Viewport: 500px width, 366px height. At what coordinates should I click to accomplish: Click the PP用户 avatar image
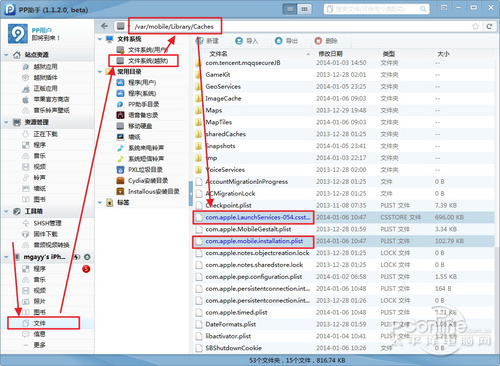tap(18, 33)
